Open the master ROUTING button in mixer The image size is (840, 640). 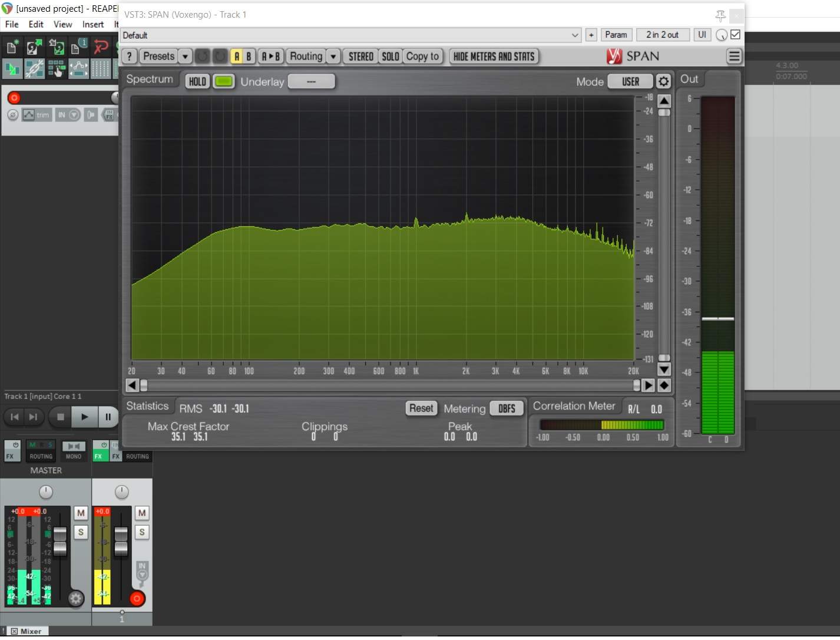41,451
